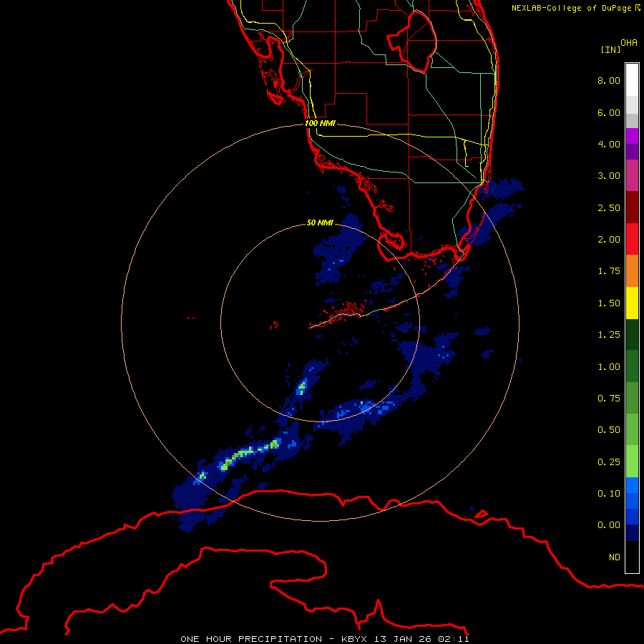This screenshot has height=644, width=644.
Task: Click the OHA product label
Action: coord(629,43)
